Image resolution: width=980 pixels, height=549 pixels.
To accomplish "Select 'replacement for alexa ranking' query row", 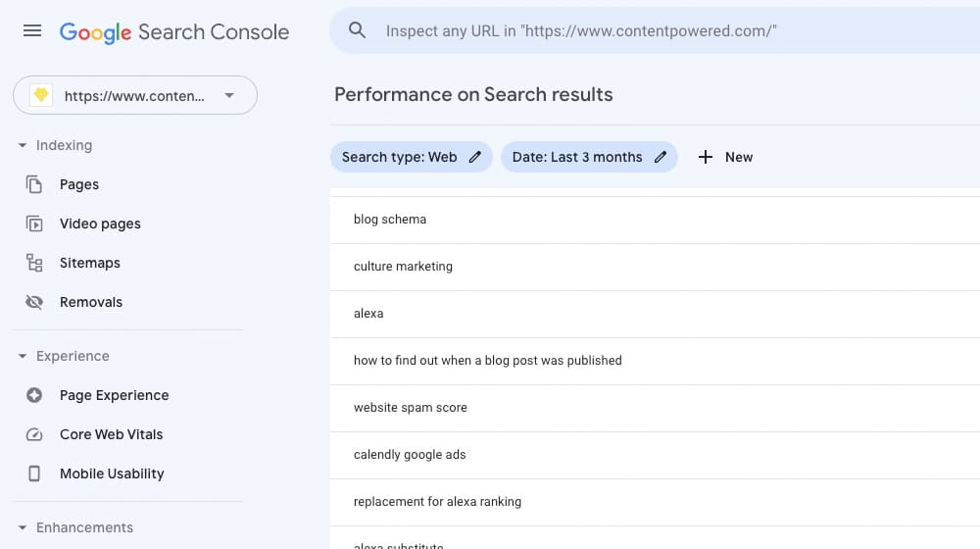I will click(x=655, y=503).
